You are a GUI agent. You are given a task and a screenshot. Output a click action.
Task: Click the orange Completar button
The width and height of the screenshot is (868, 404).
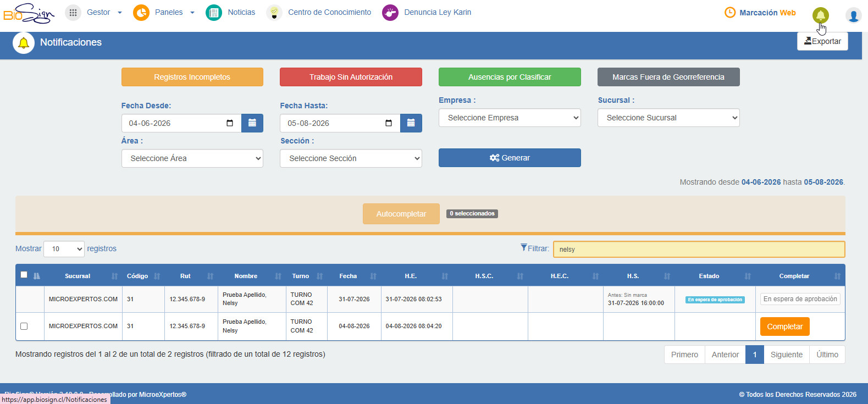[785, 326]
